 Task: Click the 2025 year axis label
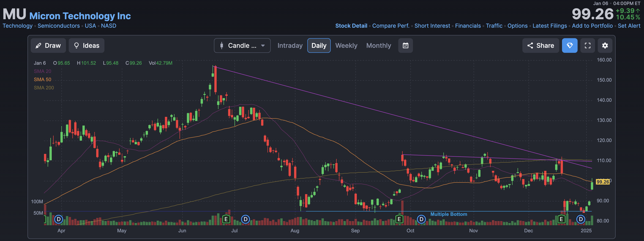pyautogui.click(x=586, y=230)
